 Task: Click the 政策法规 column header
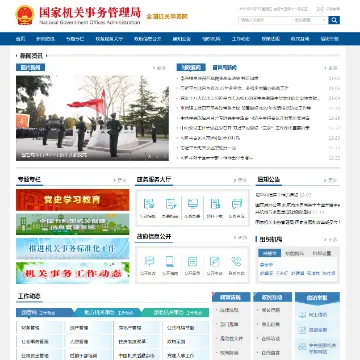231,297
